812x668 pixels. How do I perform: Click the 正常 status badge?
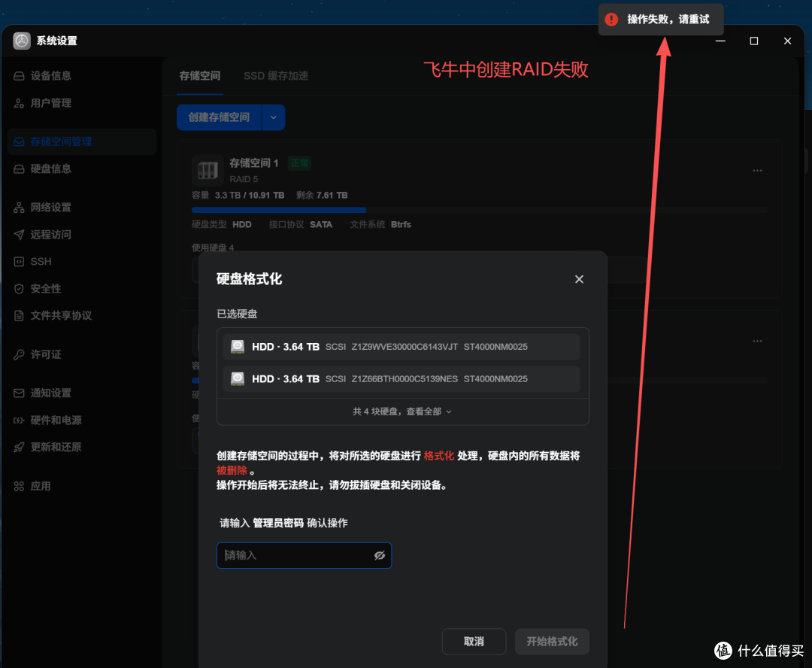click(299, 163)
